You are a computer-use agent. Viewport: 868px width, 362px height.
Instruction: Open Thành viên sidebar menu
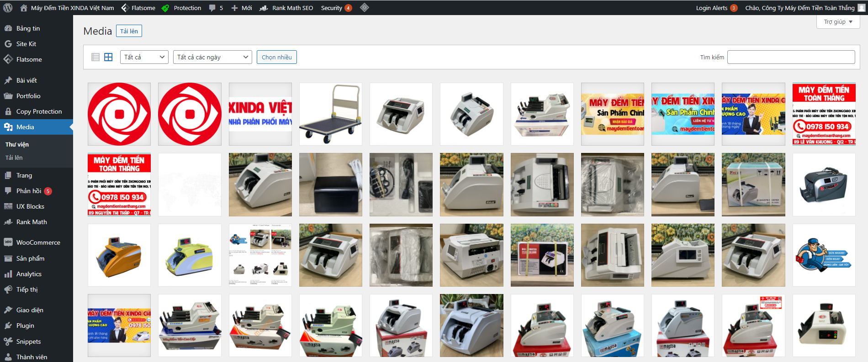[37, 357]
